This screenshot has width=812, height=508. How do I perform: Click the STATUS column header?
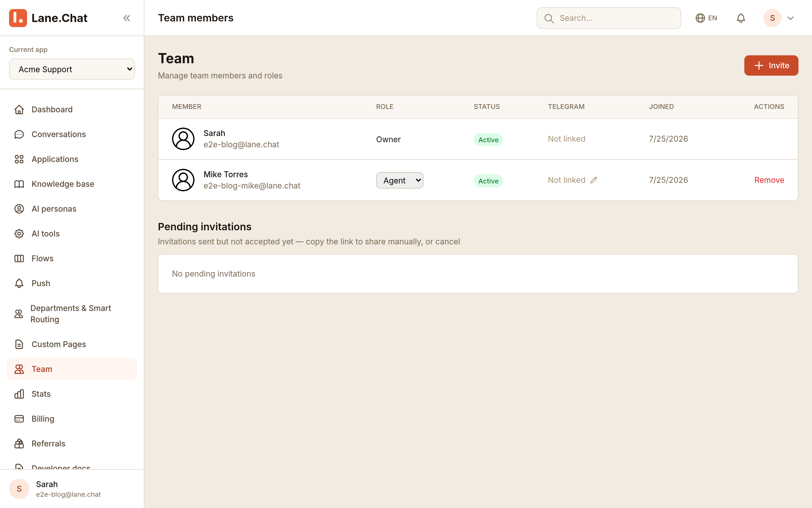pos(487,106)
